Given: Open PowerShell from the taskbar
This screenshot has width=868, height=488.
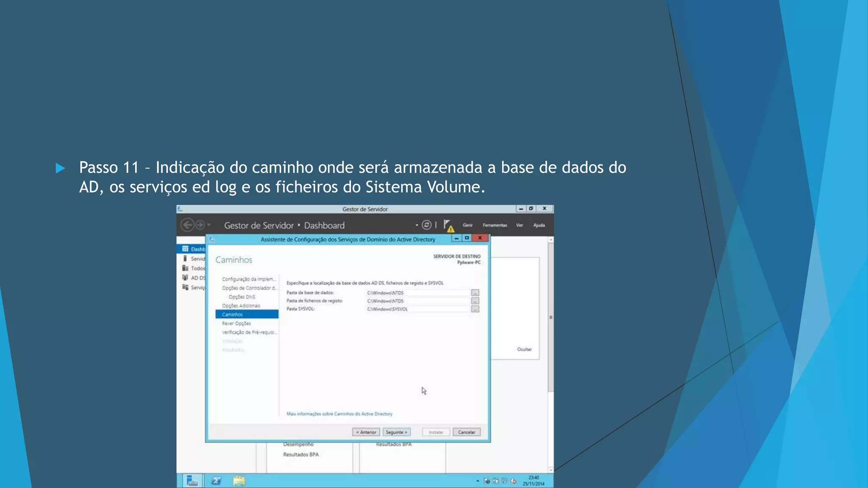Looking at the screenshot, I should click(216, 481).
